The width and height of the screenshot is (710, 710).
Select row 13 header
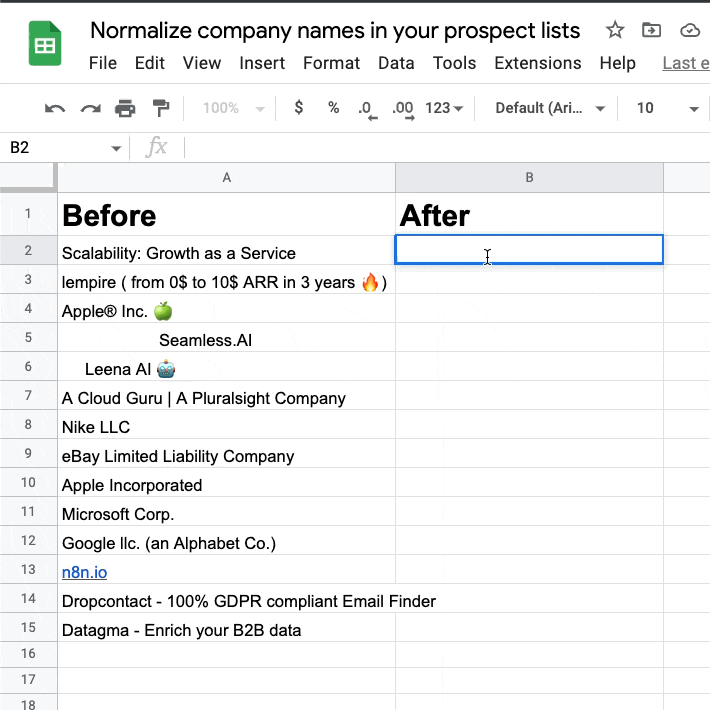[x=28, y=569]
